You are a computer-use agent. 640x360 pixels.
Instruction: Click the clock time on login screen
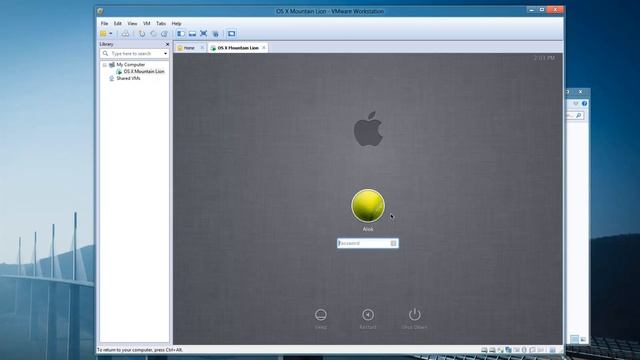544,58
